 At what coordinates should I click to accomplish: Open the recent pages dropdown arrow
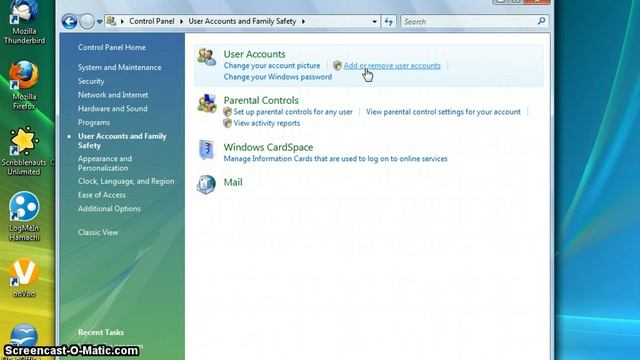pos(99,22)
